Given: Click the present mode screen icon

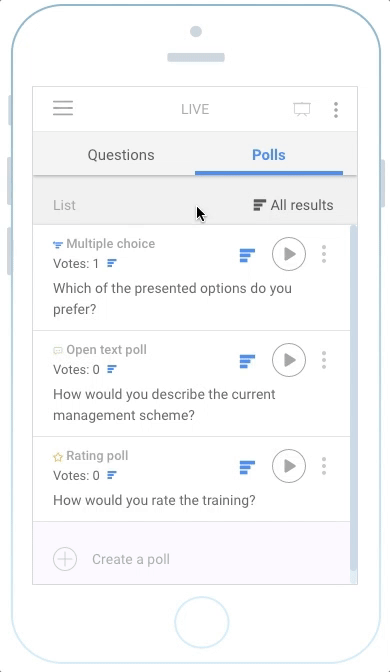Looking at the screenshot, I should coord(302,109).
